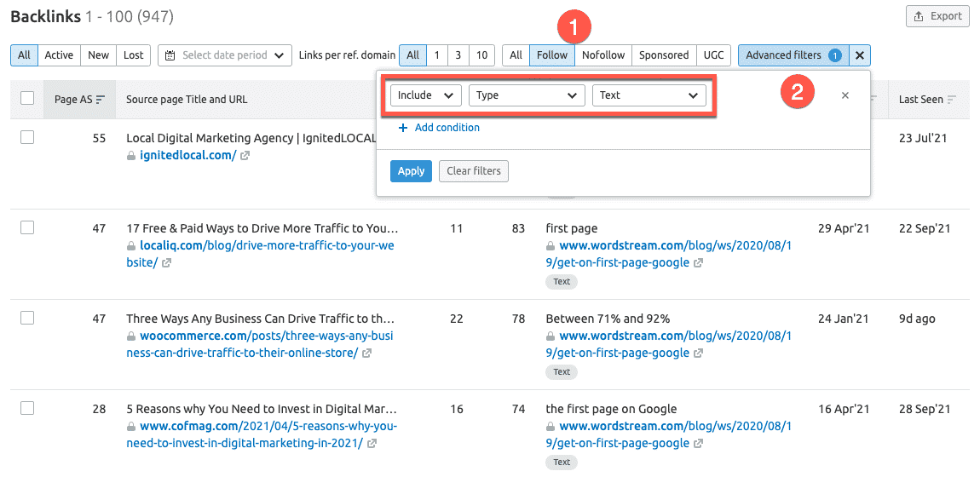Click external link icon after cofmag.com URL
Image resolution: width=980 pixels, height=477 pixels.
pyautogui.click(x=372, y=444)
